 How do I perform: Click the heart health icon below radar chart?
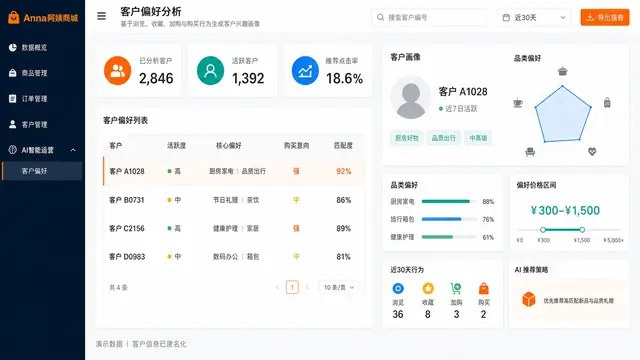point(592,151)
